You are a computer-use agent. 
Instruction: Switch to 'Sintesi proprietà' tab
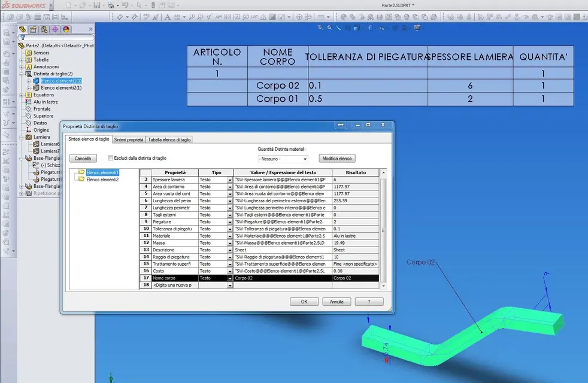coord(128,139)
